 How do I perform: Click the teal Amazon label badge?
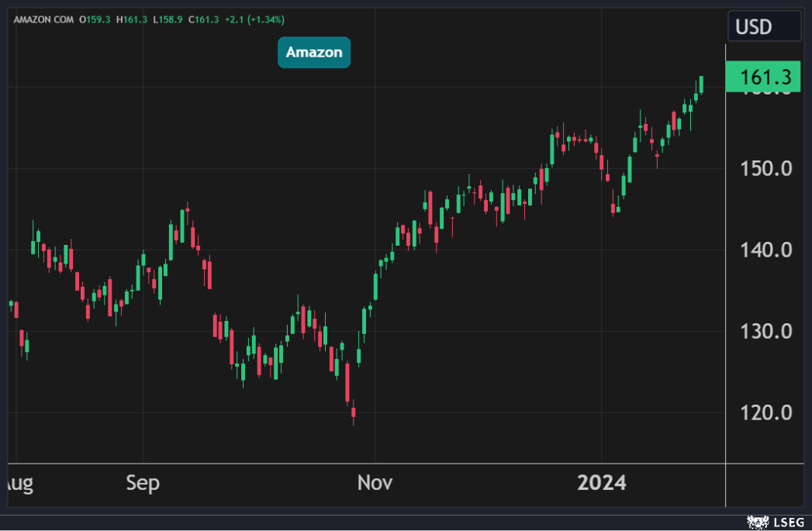[x=313, y=52]
